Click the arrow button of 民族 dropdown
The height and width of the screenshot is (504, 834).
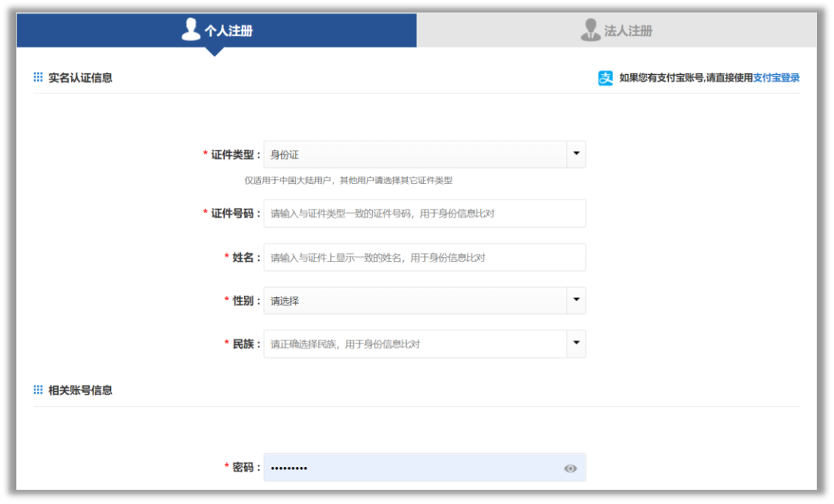point(576,343)
